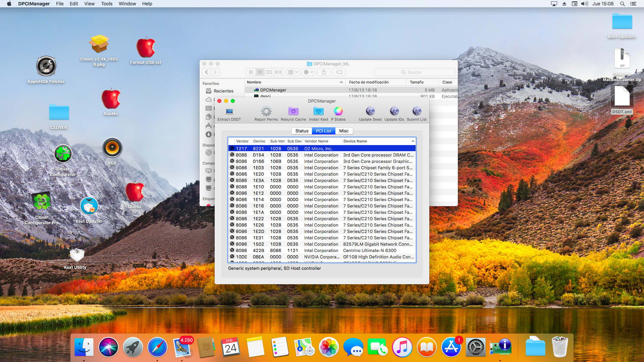The width and height of the screenshot is (644, 362).
Task: Switch to the Misc tab
Action: pos(343,131)
